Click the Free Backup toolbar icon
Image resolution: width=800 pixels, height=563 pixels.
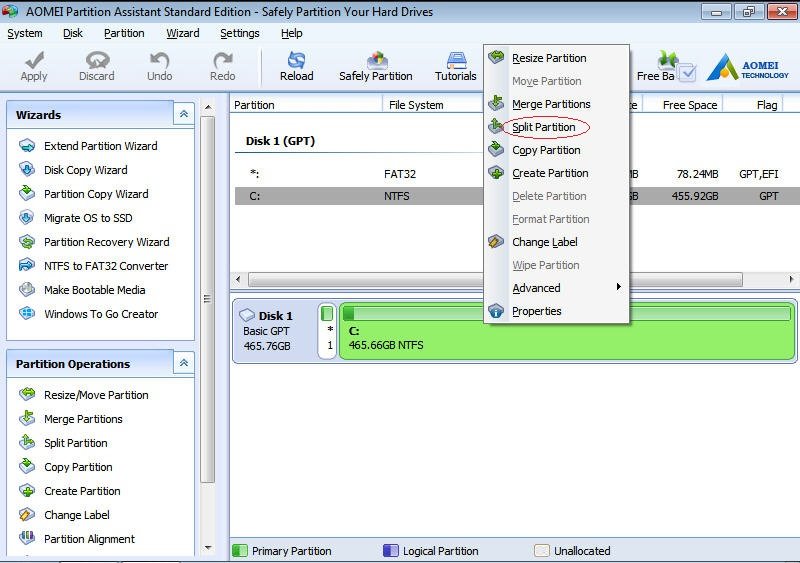[667, 61]
